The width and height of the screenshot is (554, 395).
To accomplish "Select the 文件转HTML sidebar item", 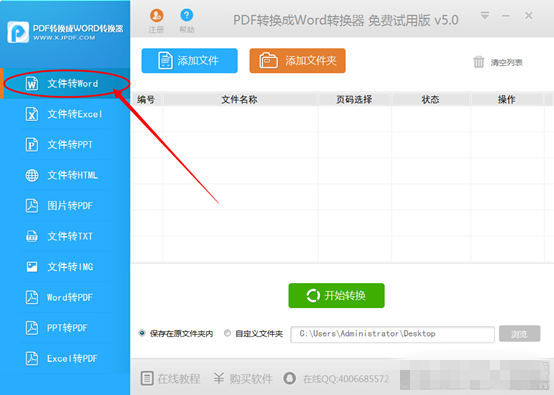I will click(x=65, y=175).
